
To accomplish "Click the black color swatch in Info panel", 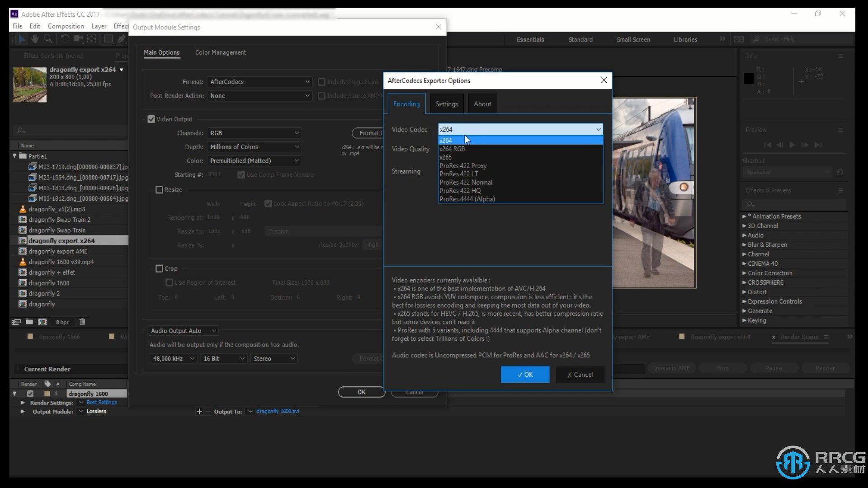I will coord(749,79).
